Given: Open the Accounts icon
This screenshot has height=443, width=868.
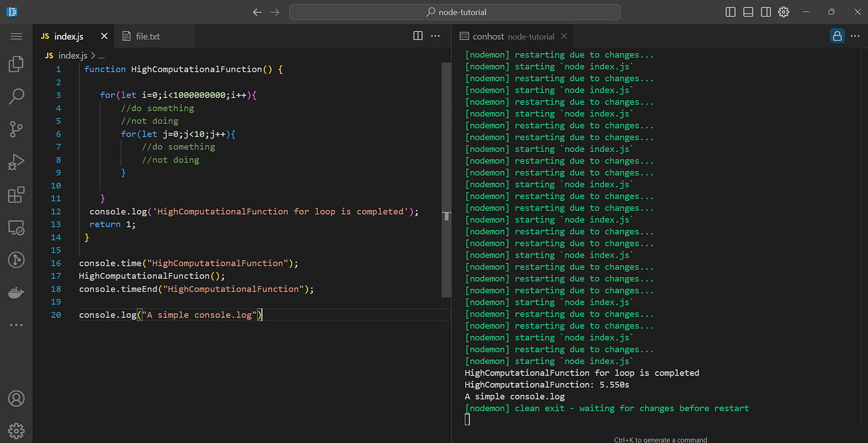Looking at the screenshot, I should [16, 398].
